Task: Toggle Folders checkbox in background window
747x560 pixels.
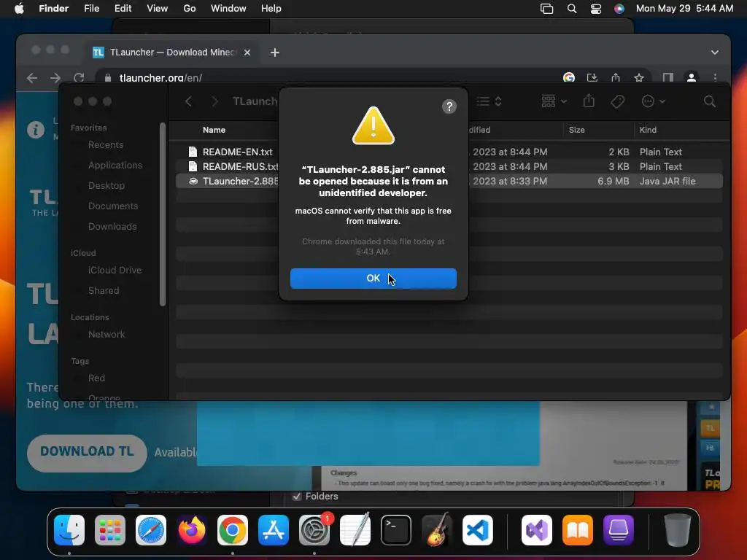Action: 297,496
